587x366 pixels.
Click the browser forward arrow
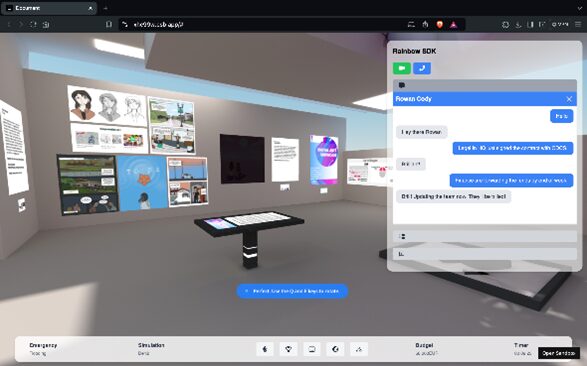pyautogui.click(x=21, y=24)
